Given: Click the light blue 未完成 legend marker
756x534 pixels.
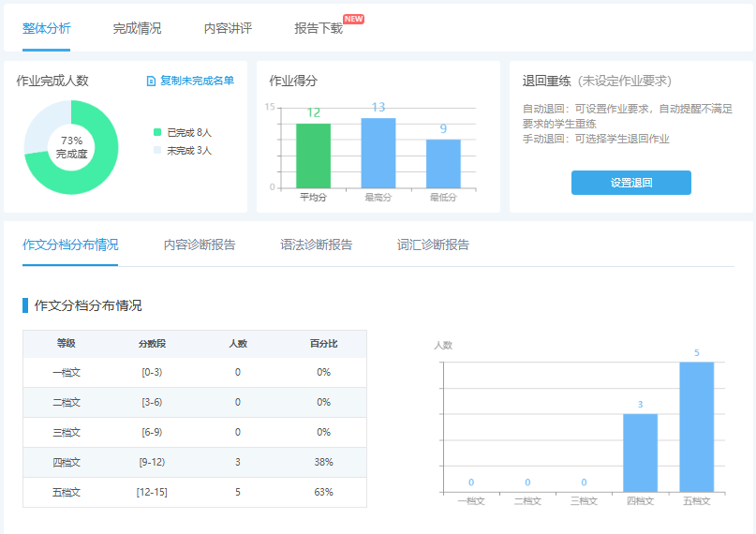Looking at the screenshot, I should pyautogui.click(x=157, y=150).
